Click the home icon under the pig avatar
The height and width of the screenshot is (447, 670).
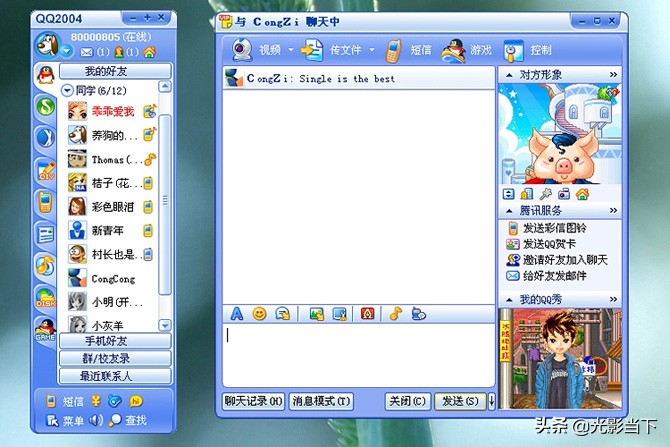[582, 194]
